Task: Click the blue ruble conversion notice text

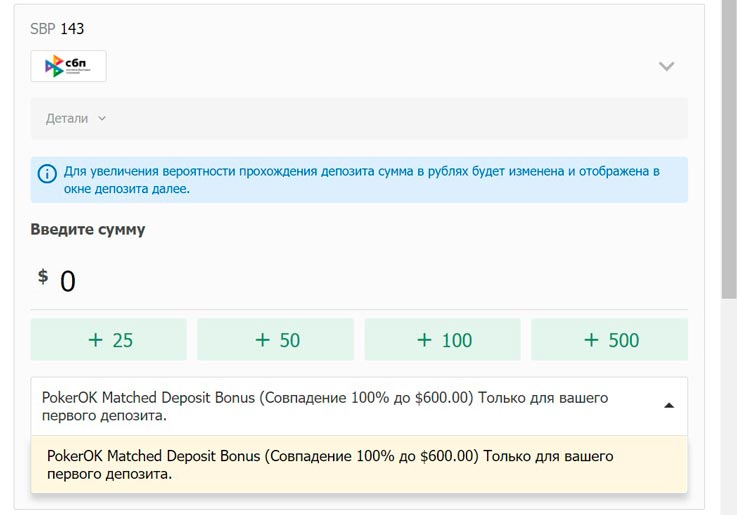Action: 360,179
